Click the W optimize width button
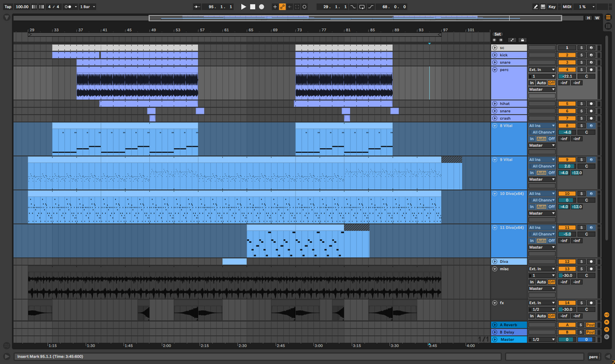Viewport: 615px width, 364px height. [x=597, y=18]
